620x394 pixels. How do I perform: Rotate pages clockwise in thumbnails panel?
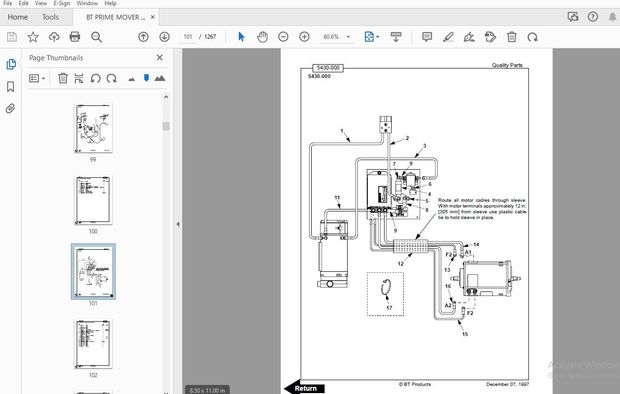pyautogui.click(x=112, y=78)
